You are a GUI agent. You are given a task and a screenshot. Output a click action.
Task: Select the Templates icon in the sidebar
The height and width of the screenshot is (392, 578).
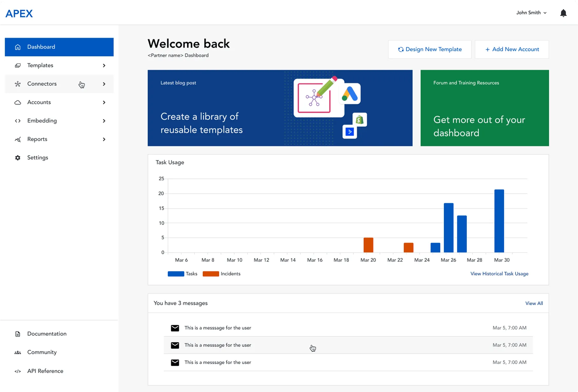pyautogui.click(x=18, y=65)
